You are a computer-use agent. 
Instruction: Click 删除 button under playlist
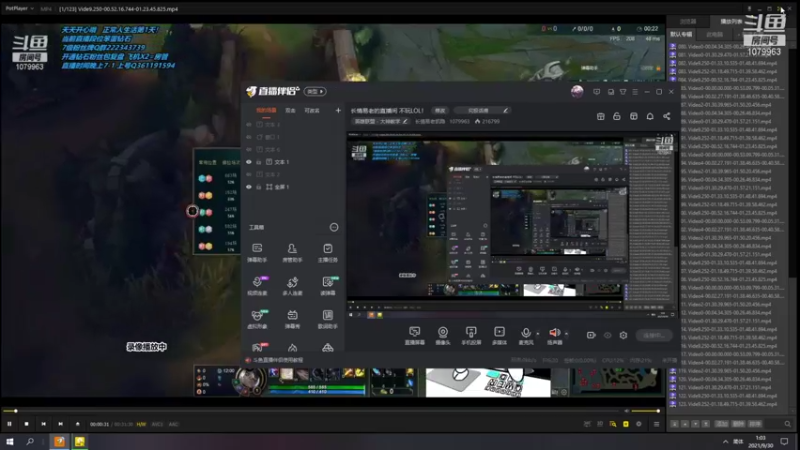[738, 424]
